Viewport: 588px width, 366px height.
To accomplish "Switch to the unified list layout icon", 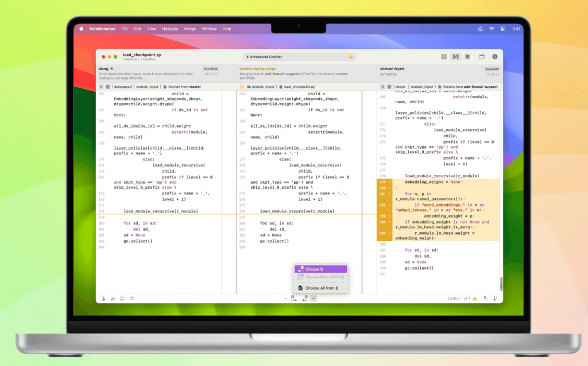I will point(467,57).
